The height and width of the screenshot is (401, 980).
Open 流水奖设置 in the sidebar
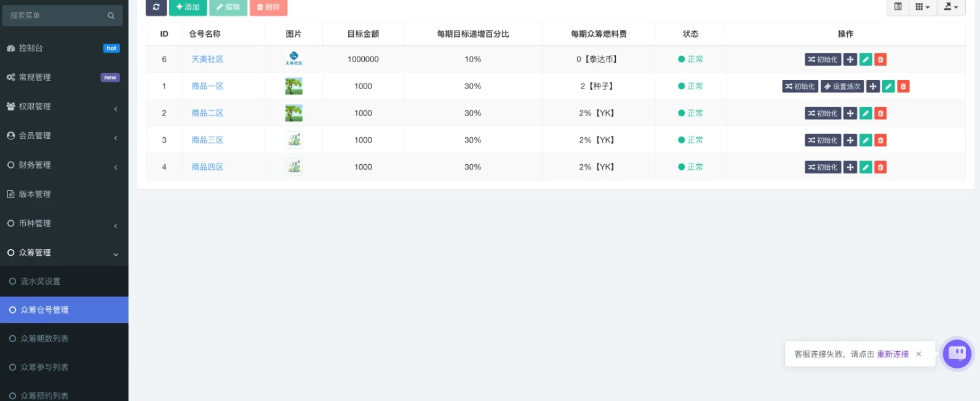pos(41,282)
